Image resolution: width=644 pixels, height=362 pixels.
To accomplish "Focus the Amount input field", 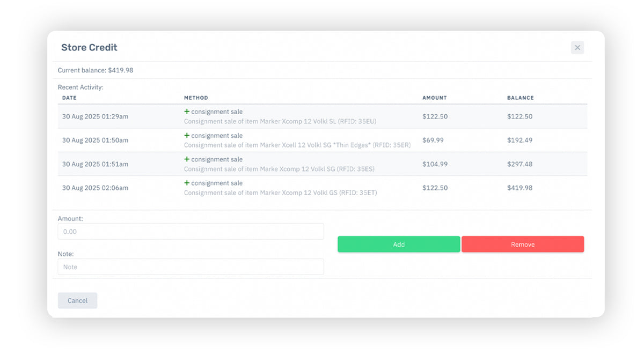I will coord(191,232).
